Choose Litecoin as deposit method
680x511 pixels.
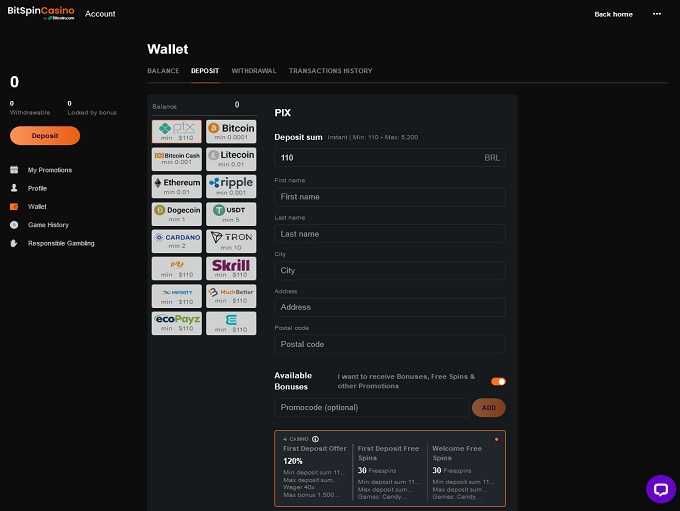[231, 158]
